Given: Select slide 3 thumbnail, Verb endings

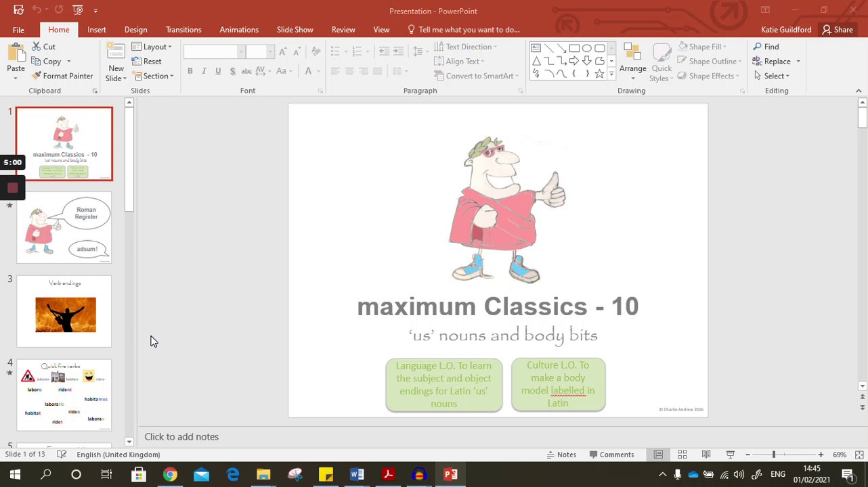Looking at the screenshot, I should [x=64, y=311].
